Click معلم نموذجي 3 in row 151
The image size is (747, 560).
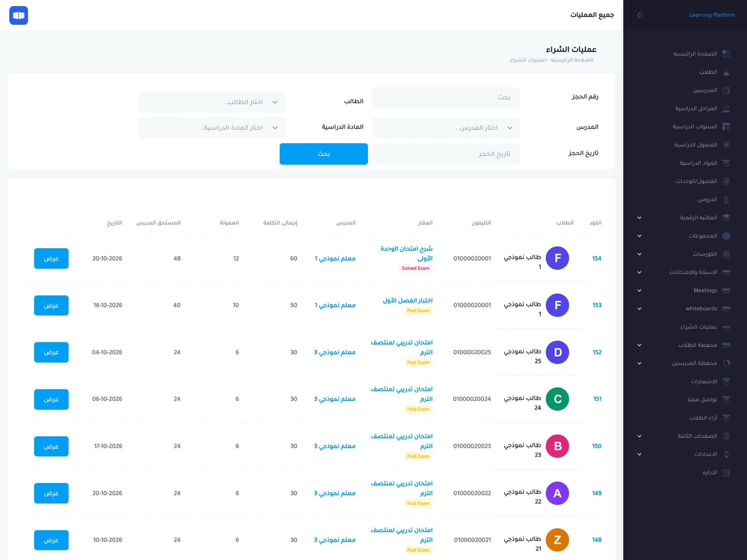[x=335, y=399]
